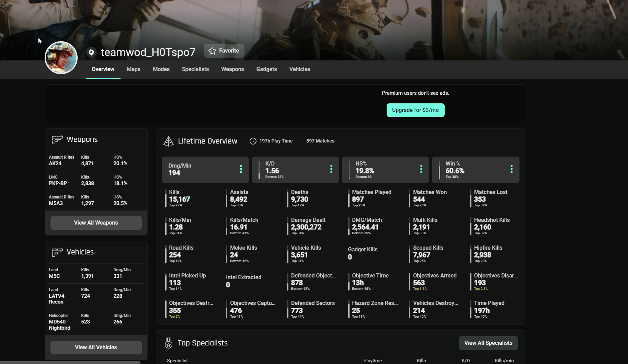Open the Modes section
Screen dimensions: 628x364
point(161,69)
